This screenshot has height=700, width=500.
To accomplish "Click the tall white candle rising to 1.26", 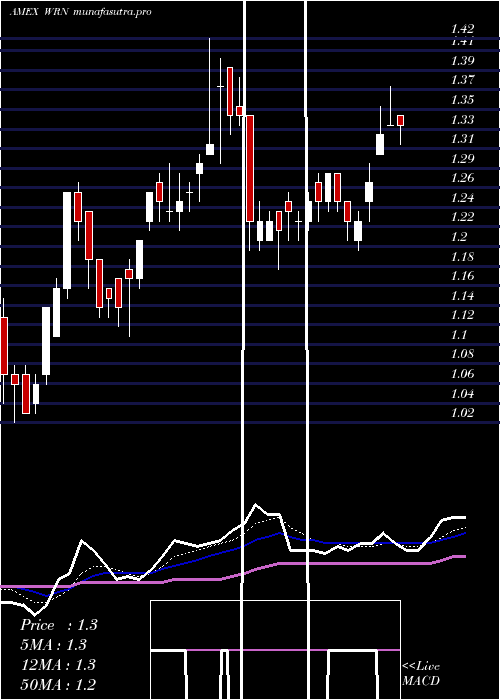I will click(x=67, y=240).
